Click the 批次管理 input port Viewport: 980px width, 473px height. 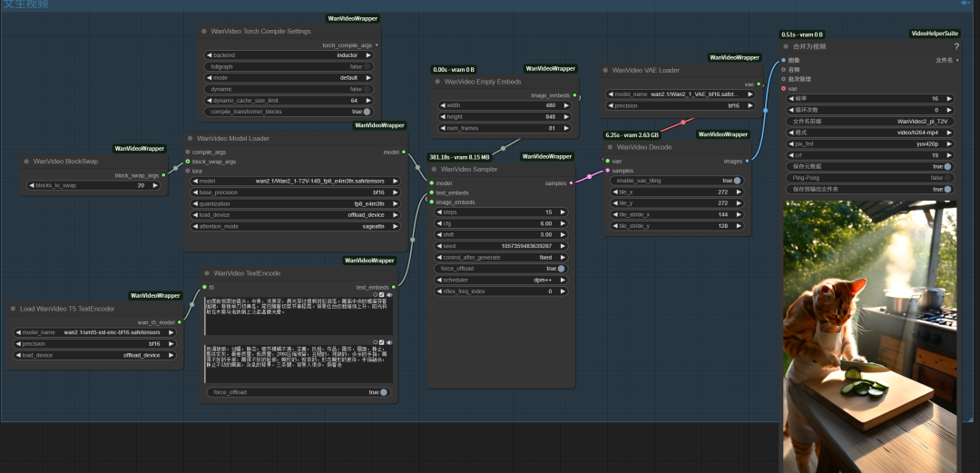click(x=784, y=79)
